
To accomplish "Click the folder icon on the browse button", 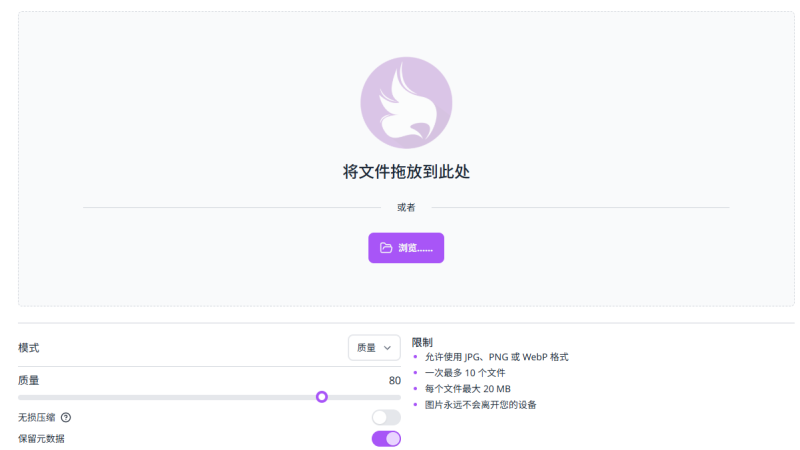I will point(386,248).
